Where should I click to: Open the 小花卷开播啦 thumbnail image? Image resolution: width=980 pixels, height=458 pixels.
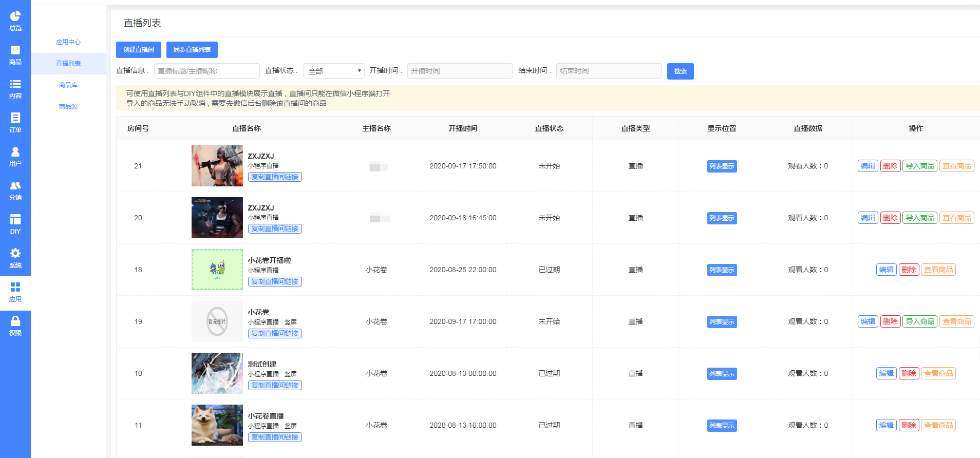point(217,270)
